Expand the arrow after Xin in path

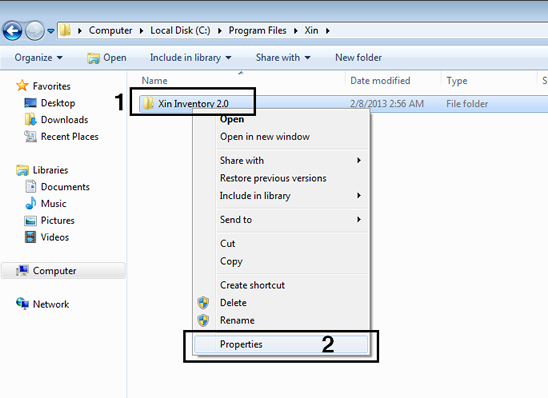pos(328,31)
